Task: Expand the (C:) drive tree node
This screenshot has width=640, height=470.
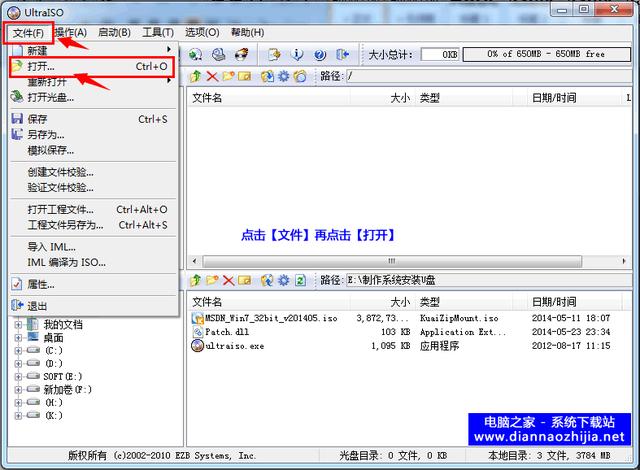Action: (x=18, y=350)
